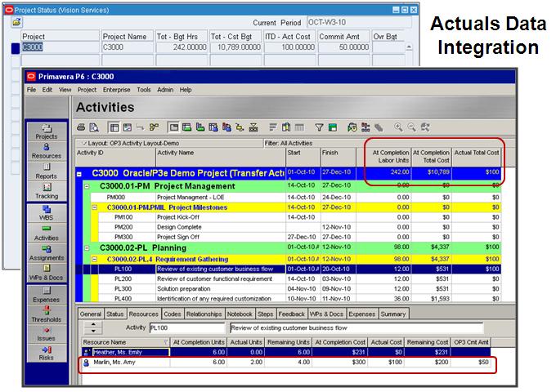
Task: Open Projects from the sidebar
Action: coord(47,132)
